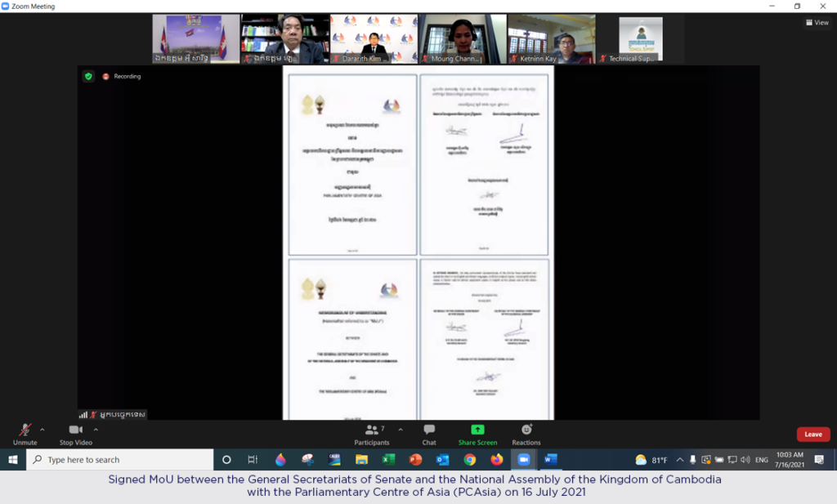Expand the arrow beside Participants
The image size is (837, 504).
tap(401, 430)
